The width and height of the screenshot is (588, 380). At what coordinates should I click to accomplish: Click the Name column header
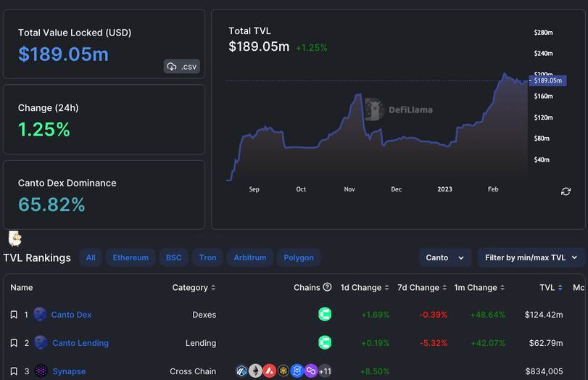tap(21, 287)
